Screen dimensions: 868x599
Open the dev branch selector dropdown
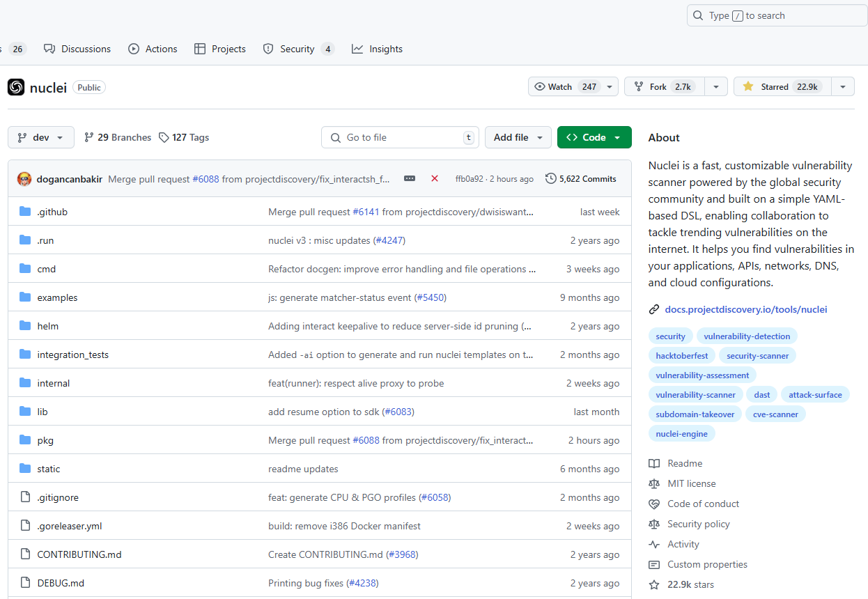41,137
